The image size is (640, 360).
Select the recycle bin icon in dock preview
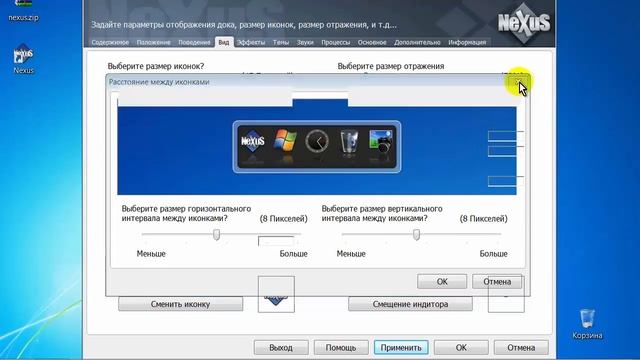pos(349,141)
